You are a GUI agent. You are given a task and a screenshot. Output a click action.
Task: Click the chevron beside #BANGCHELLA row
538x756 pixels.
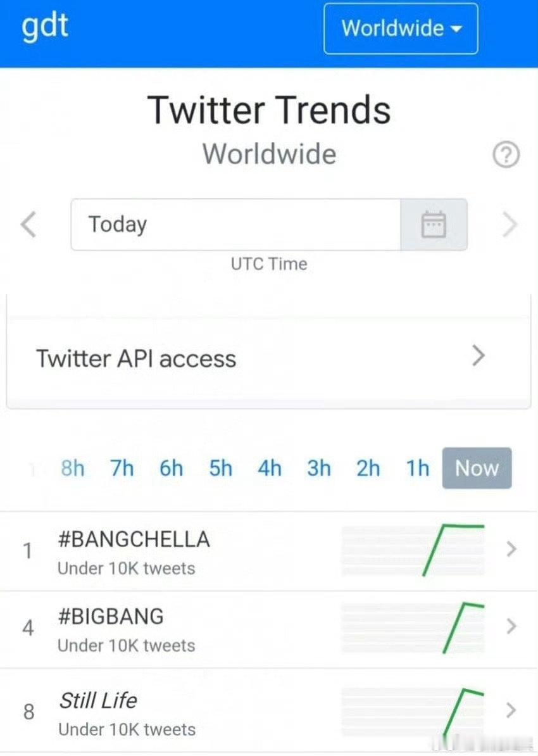[x=512, y=550]
